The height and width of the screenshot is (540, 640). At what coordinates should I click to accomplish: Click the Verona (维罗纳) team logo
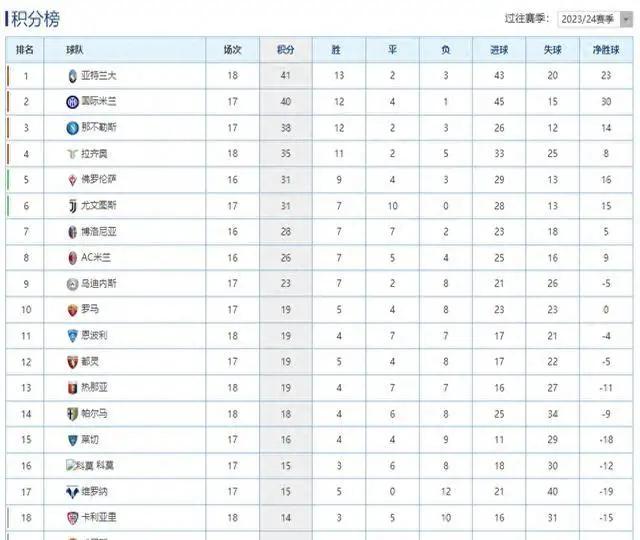pos(72,492)
